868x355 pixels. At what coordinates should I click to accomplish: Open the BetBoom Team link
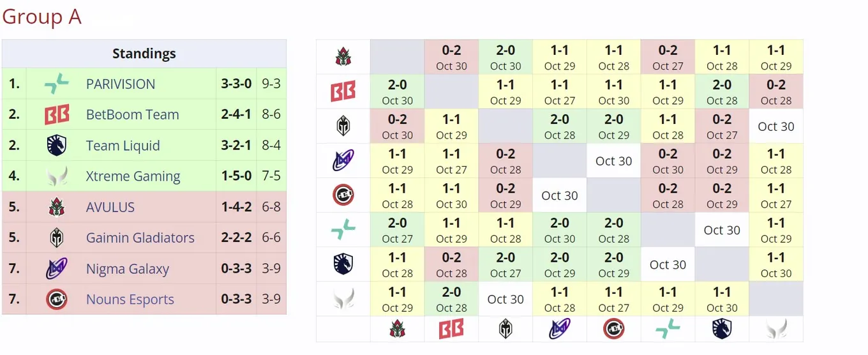pyautogui.click(x=132, y=115)
